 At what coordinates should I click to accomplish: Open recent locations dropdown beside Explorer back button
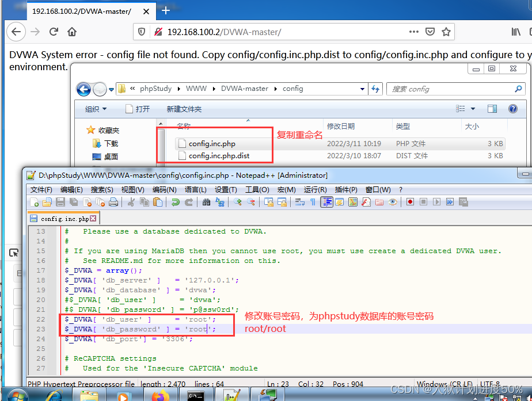[x=111, y=90]
